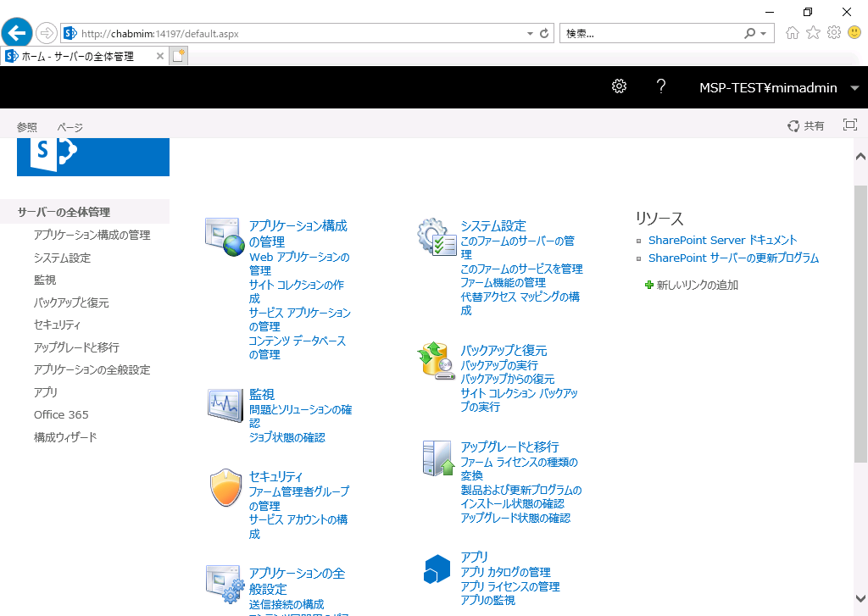
Task: Open the ページ ribbon tab
Action: click(x=70, y=127)
